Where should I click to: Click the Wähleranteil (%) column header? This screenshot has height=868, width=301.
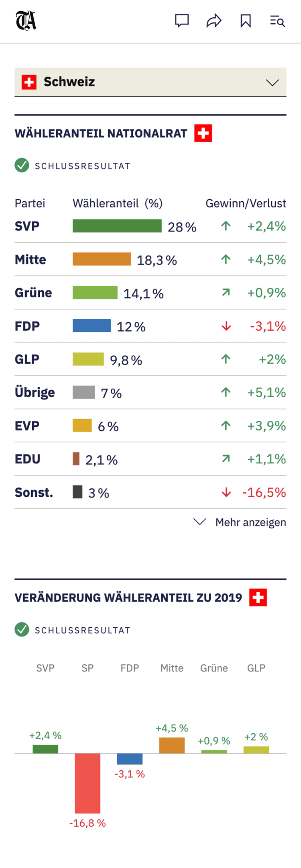pos(118,203)
